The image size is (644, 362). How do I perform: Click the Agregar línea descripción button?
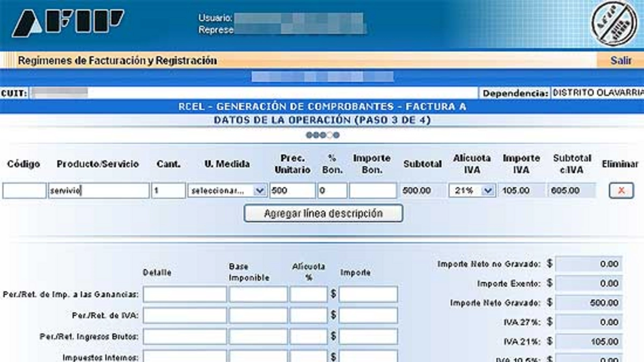[323, 213]
